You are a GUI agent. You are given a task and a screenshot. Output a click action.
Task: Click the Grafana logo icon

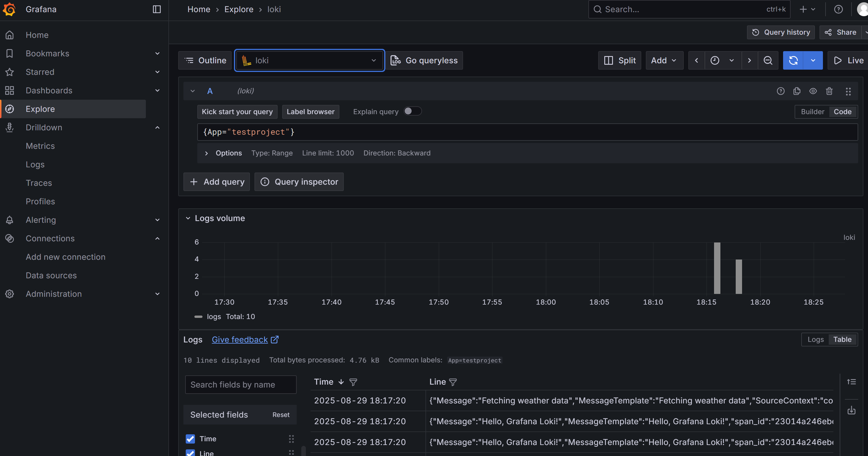pyautogui.click(x=10, y=9)
